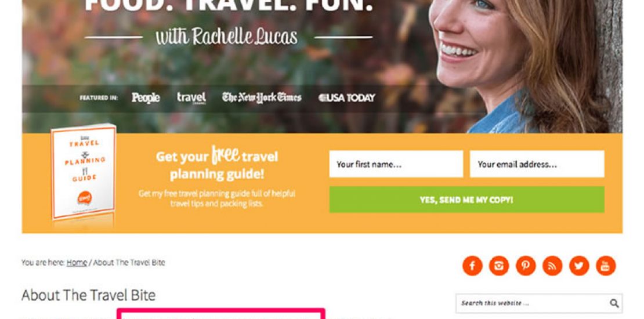Follow the Home breadcrumb link
The image size is (644, 319).
point(77,263)
